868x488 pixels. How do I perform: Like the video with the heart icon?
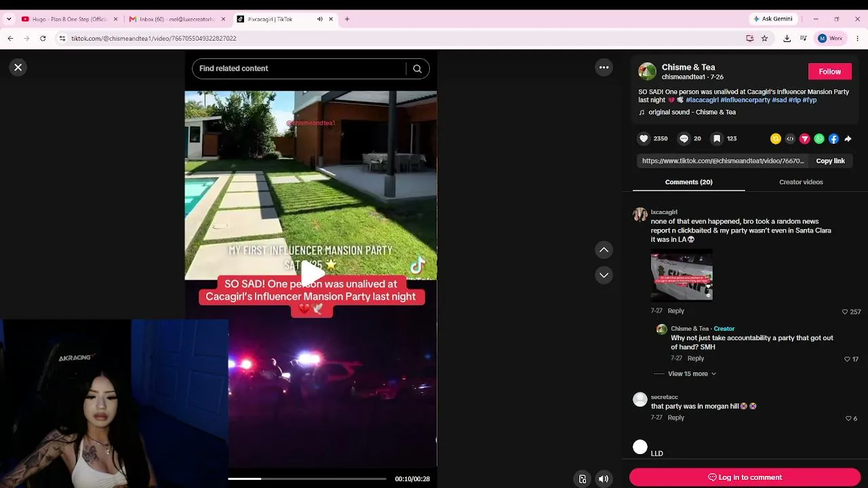644,138
